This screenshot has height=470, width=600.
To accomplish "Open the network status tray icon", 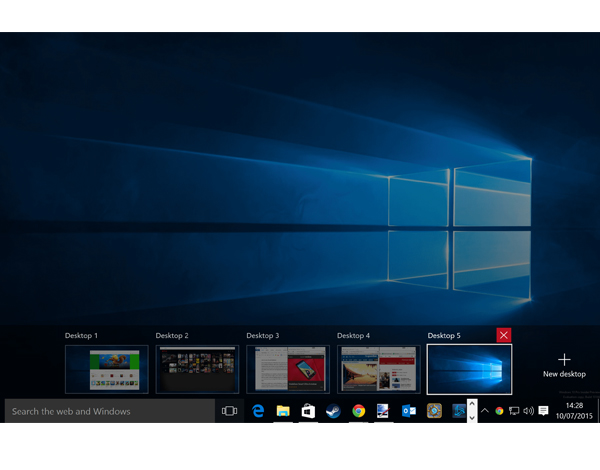I will point(514,411).
